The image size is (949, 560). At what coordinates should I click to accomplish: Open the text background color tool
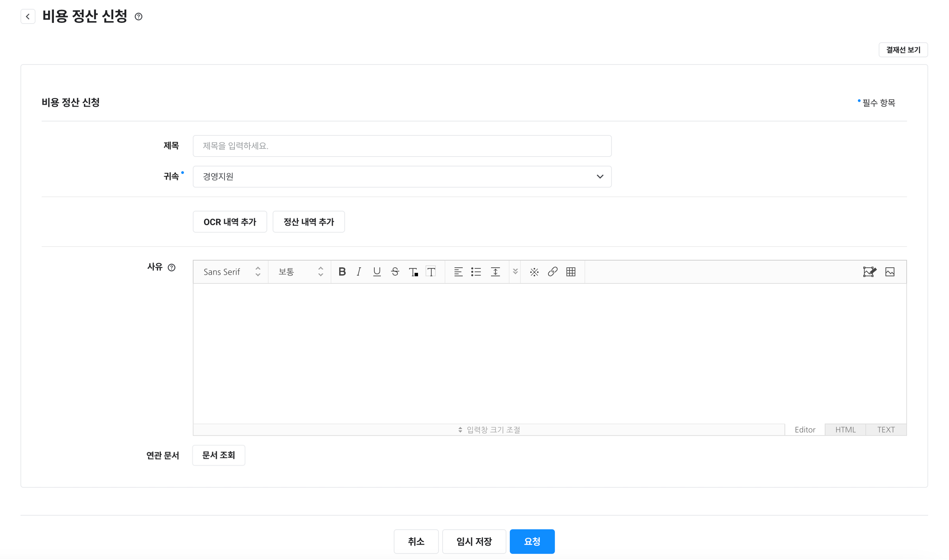tap(431, 272)
